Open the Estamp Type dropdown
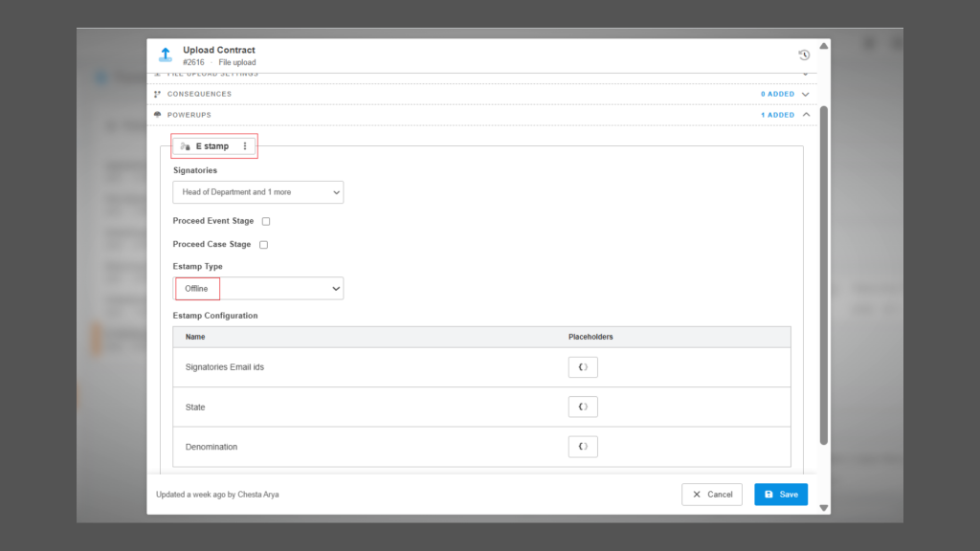Screen dimensions: 980x551 [257, 288]
